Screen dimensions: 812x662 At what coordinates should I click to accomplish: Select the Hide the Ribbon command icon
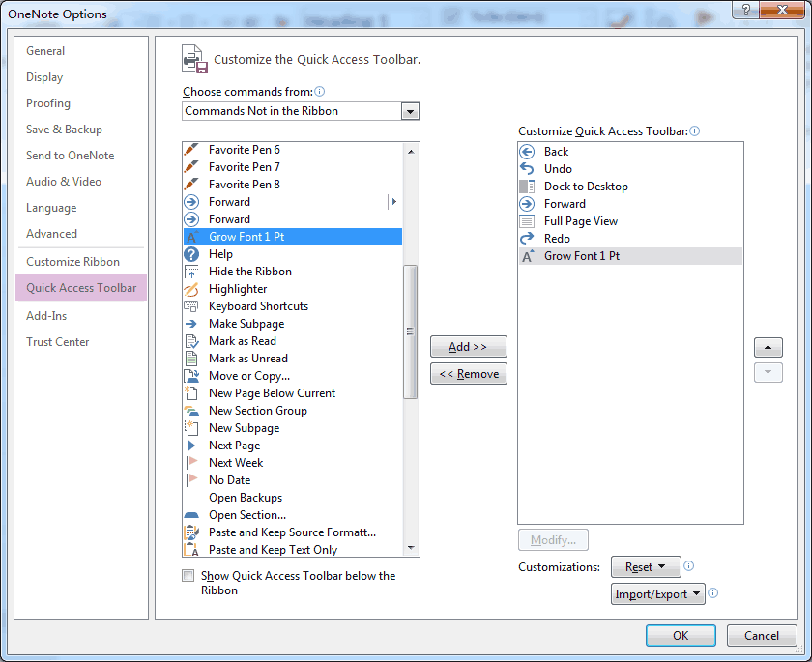coord(193,272)
